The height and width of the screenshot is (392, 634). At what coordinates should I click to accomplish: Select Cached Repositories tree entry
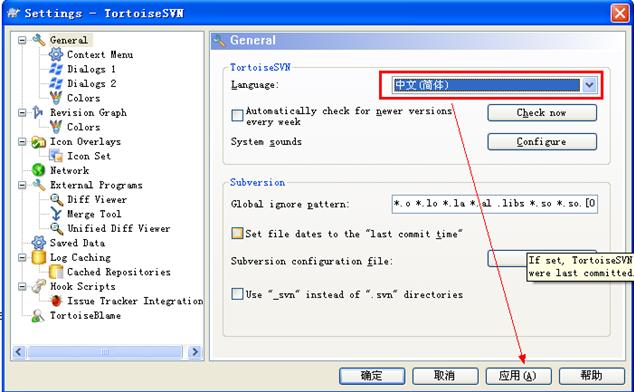tap(118, 272)
